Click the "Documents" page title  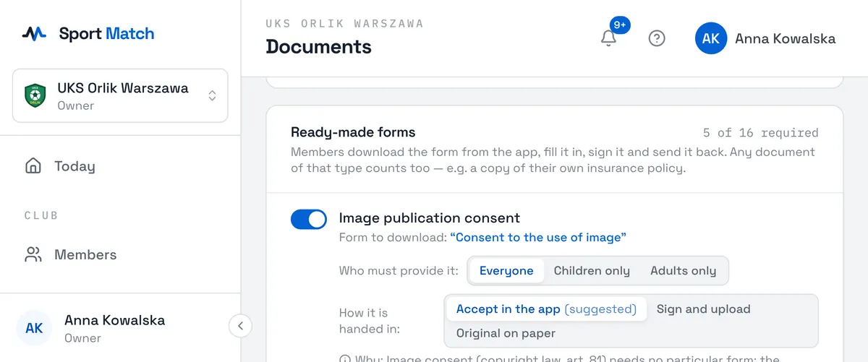click(x=318, y=46)
